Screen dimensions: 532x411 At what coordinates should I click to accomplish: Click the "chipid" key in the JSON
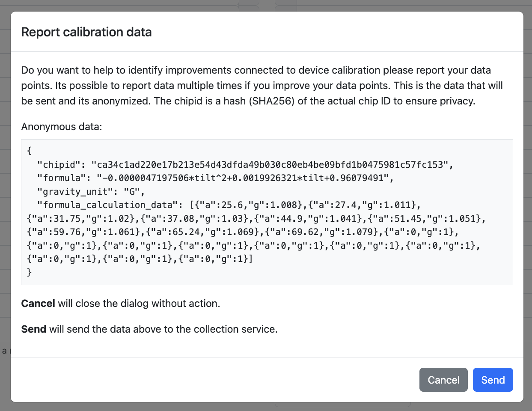(x=62, y=164)
